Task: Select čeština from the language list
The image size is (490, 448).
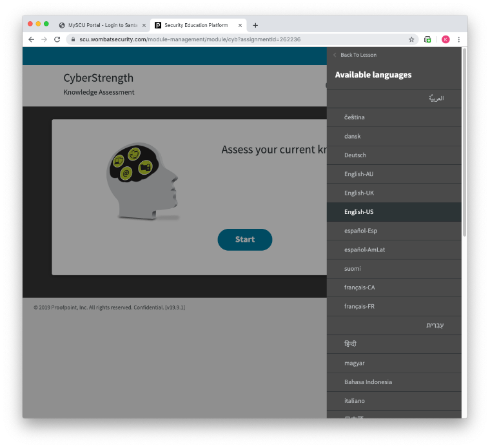Action: [x=355, y=117]
